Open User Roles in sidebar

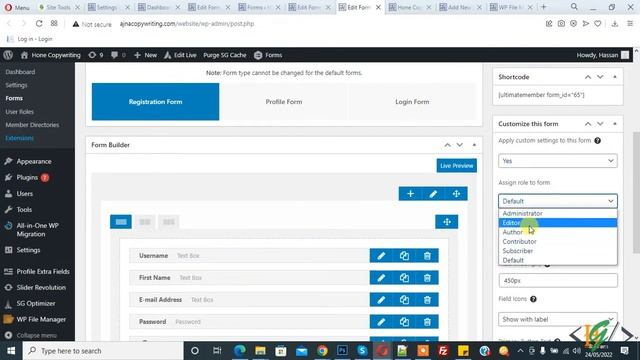point(20,112)
